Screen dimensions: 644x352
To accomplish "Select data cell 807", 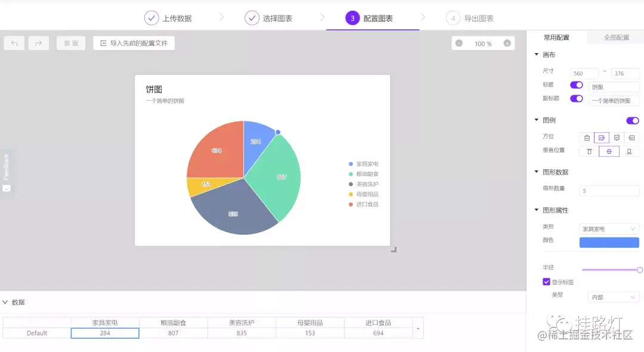I will pos(174,333).
